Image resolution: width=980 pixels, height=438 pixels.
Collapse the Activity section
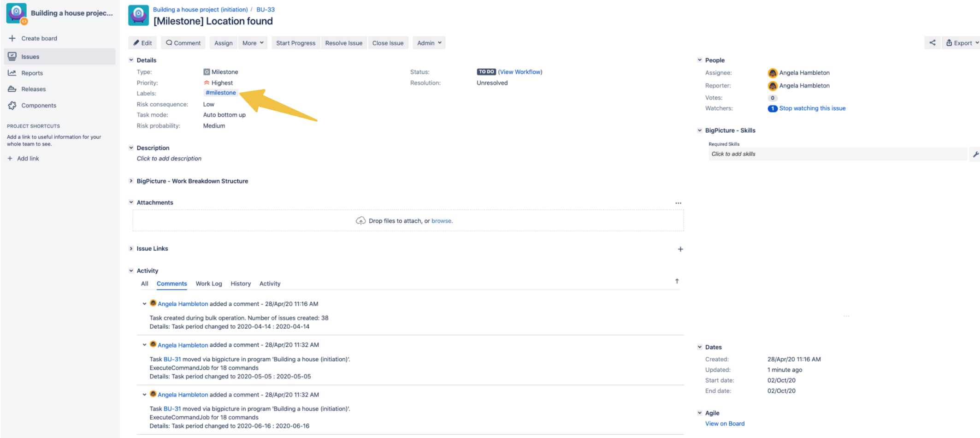tap(131, 271)
